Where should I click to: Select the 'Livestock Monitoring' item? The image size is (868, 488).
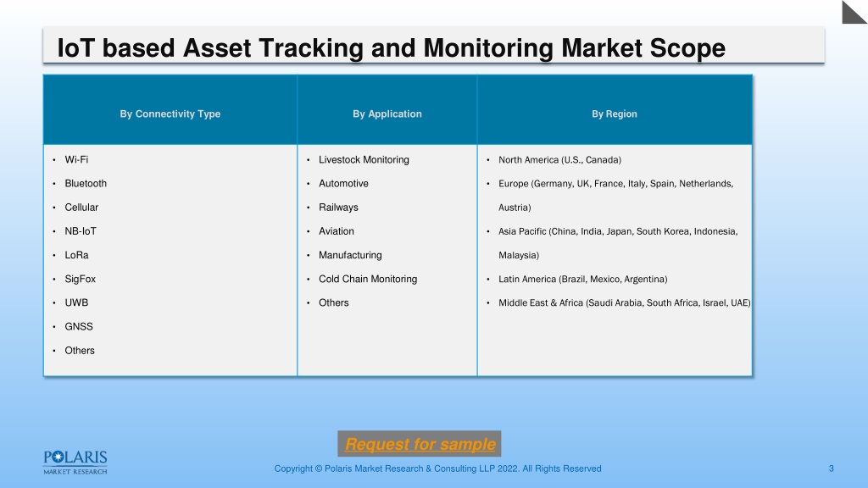pos(364,159)
